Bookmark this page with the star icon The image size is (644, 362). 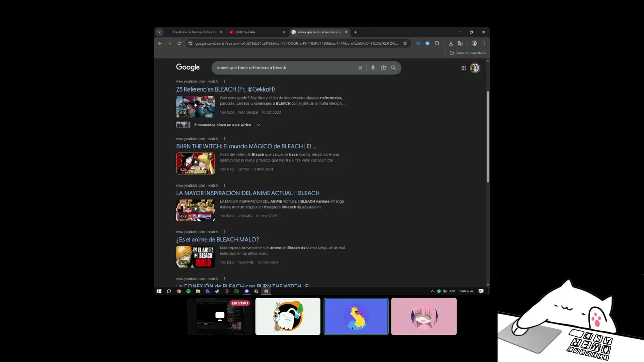405,43
